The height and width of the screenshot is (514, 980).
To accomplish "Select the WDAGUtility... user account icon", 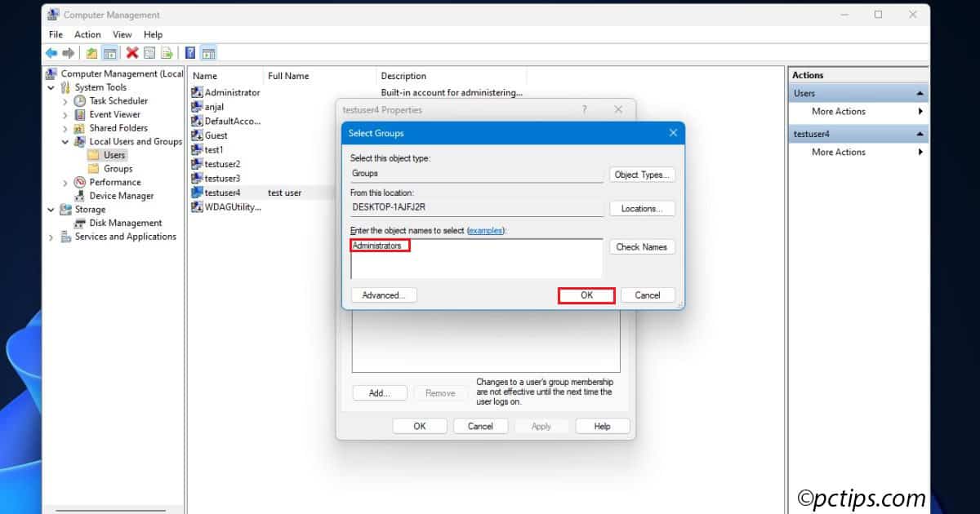I will click(197, 207).
